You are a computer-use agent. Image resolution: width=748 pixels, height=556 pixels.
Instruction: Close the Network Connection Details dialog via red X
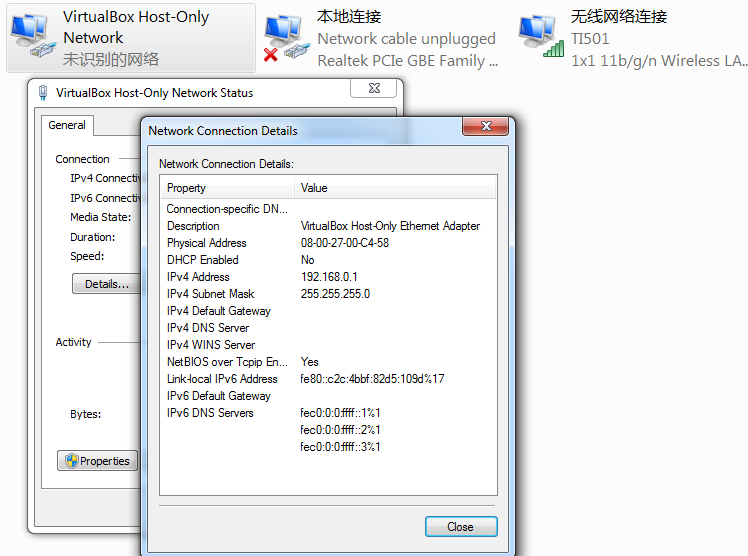pos(489,129)
